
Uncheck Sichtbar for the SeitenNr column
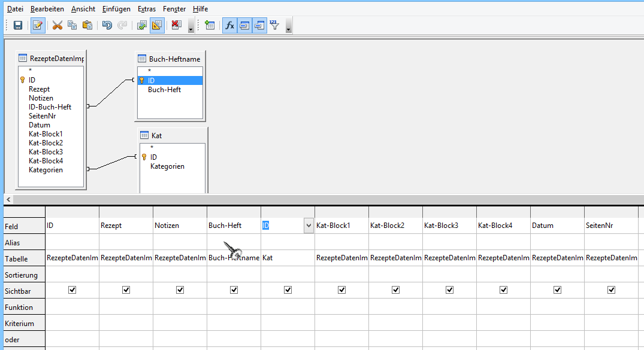(612, 290)
